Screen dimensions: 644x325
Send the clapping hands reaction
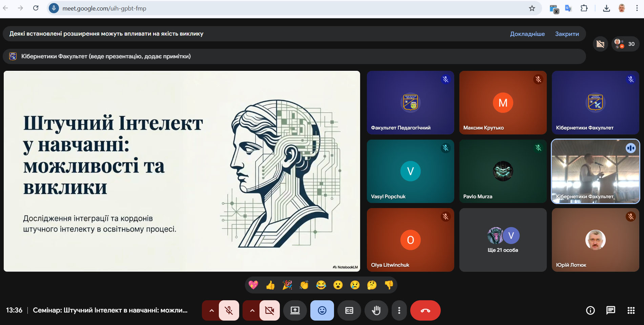[304, 285]
